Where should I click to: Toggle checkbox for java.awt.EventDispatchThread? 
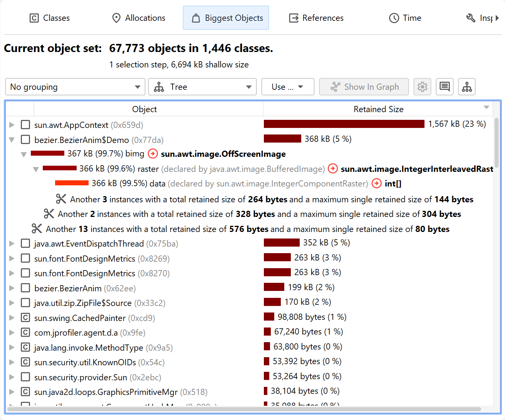(25, 244)
